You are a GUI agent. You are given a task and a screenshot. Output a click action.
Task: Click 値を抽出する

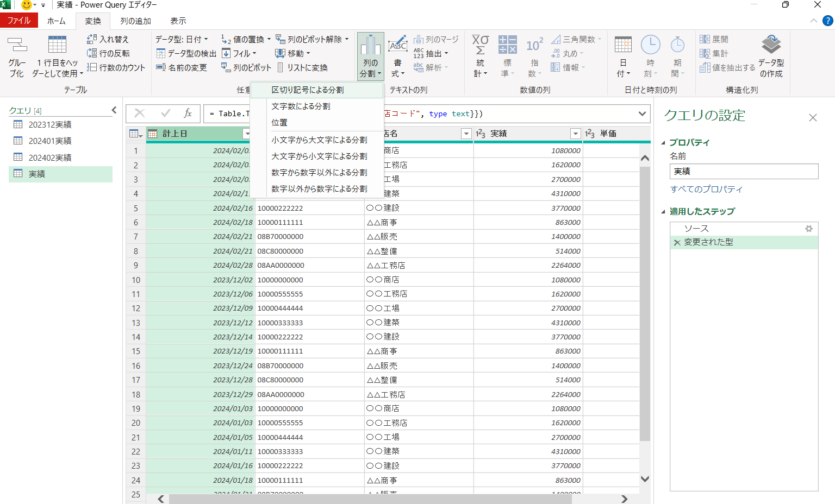[727, 67]
